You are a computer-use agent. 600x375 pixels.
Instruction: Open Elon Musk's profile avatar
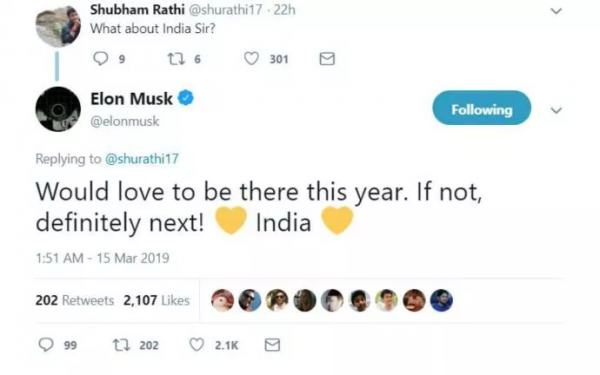click(58, 109)
